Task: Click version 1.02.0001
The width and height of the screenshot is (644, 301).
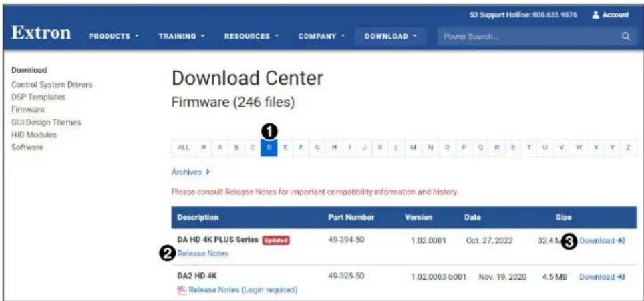Action: coord(428,241)
